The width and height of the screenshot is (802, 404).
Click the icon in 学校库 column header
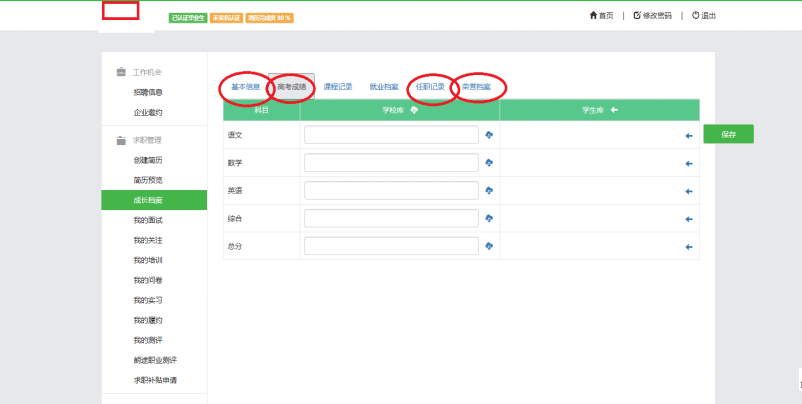click(413, 110)
